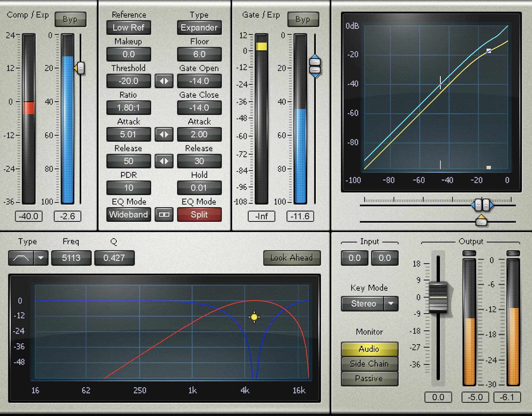The height and width of the screenshot is (416, 532).
Task: Bypass the Gate/Exp section
Action: point(303,19)
